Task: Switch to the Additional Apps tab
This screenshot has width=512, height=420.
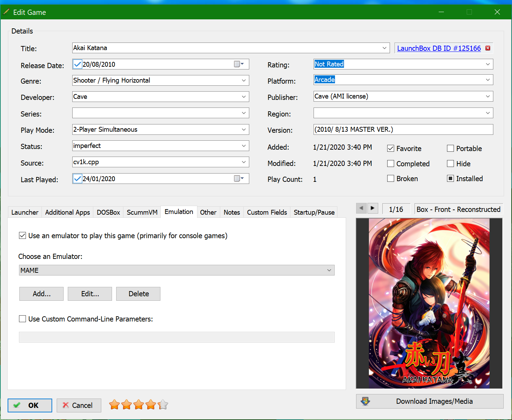Action: 68,212
